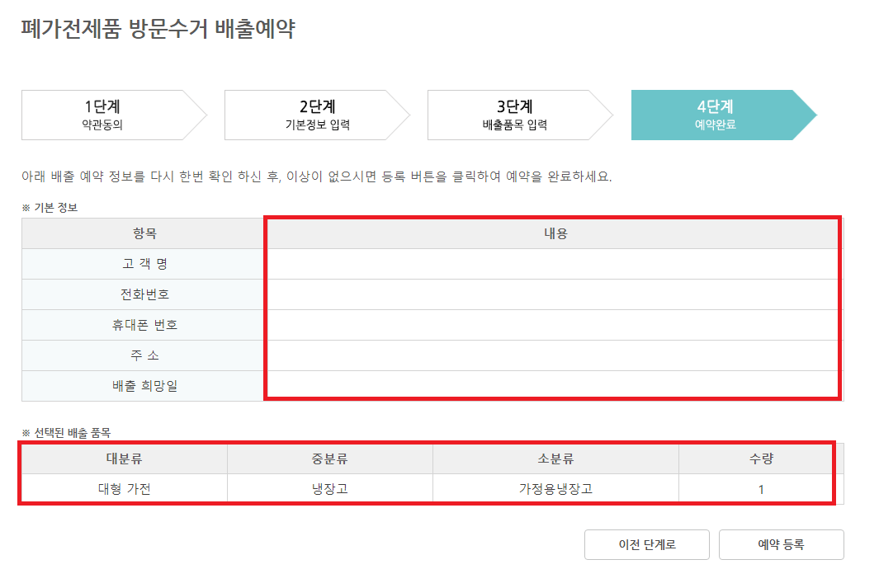Click the '소분류' column header
879x588 pixels.
[x=555, y=459]
